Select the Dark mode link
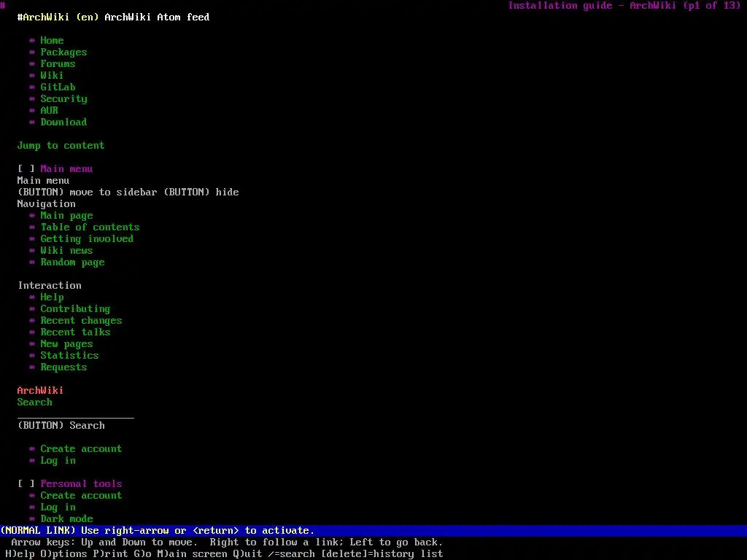The width and height of the screenshot is (747, 560). click(66, 519)
